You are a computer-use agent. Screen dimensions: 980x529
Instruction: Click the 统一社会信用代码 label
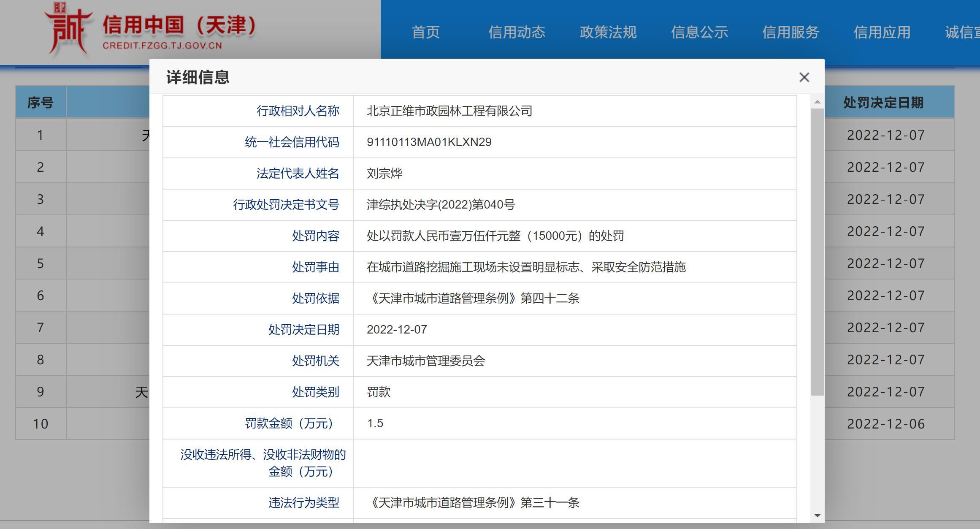292,142
